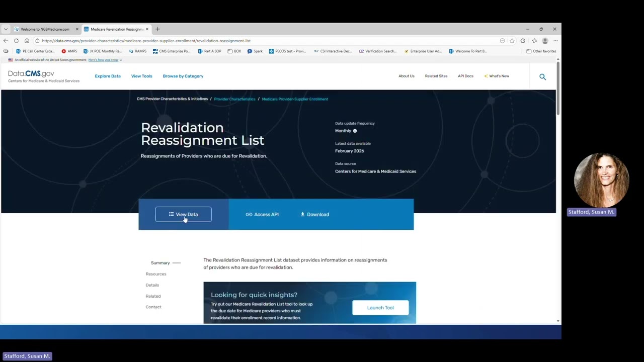Click the page vertical scrollbar thumb
Screen dimensions: 644x362
click(558, 88)
